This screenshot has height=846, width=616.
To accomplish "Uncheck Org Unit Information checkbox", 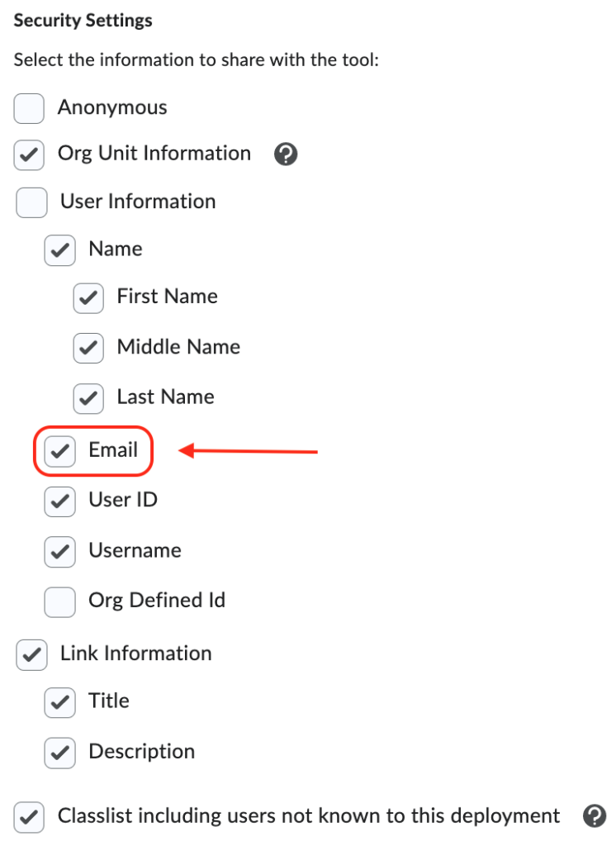I will [29, 154].
